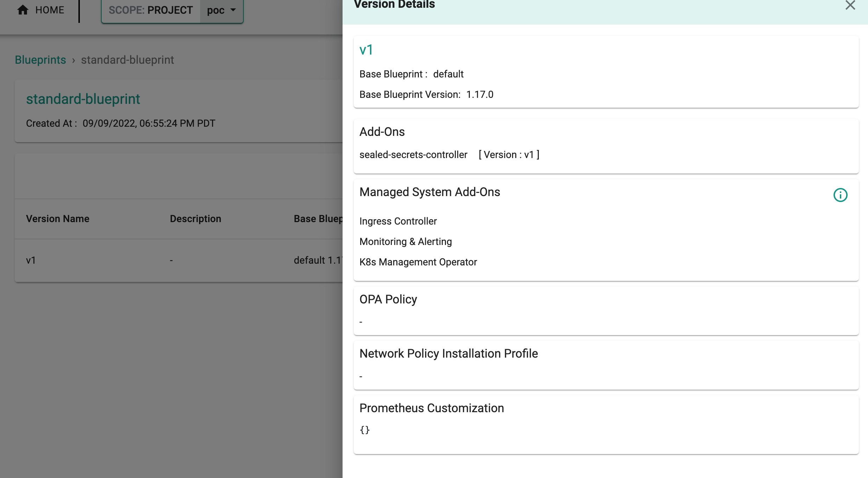
Task: Click the default 1.17 base blueprint cell
Action: click(x=318, y=260)
